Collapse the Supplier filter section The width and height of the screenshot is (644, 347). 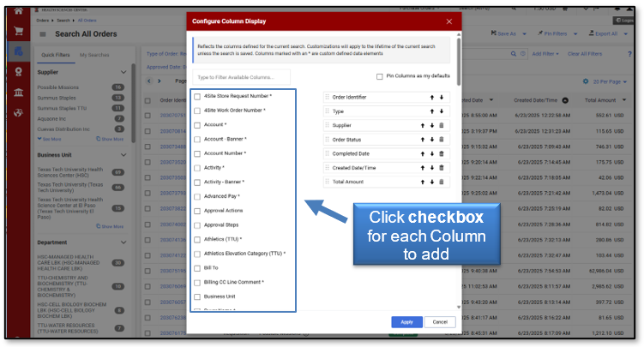point(123,72)
